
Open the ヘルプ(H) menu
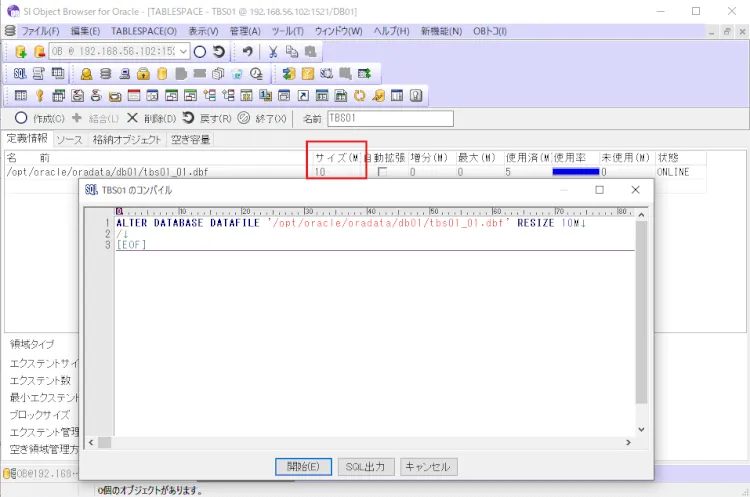(x=391, y=31)
